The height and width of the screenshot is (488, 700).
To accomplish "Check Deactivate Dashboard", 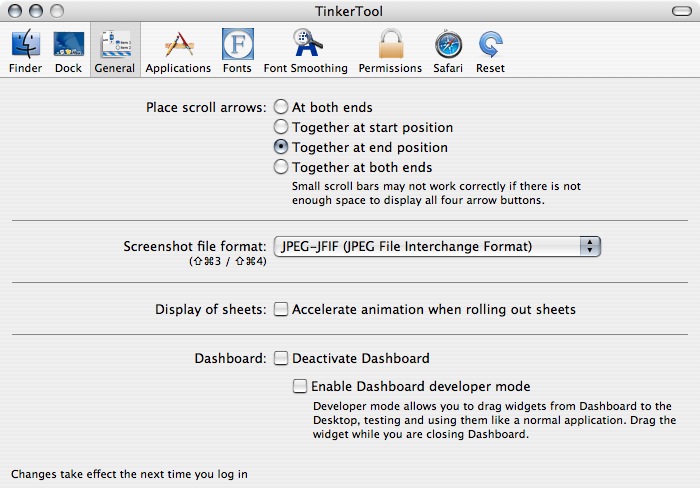I will pos(281,358).
